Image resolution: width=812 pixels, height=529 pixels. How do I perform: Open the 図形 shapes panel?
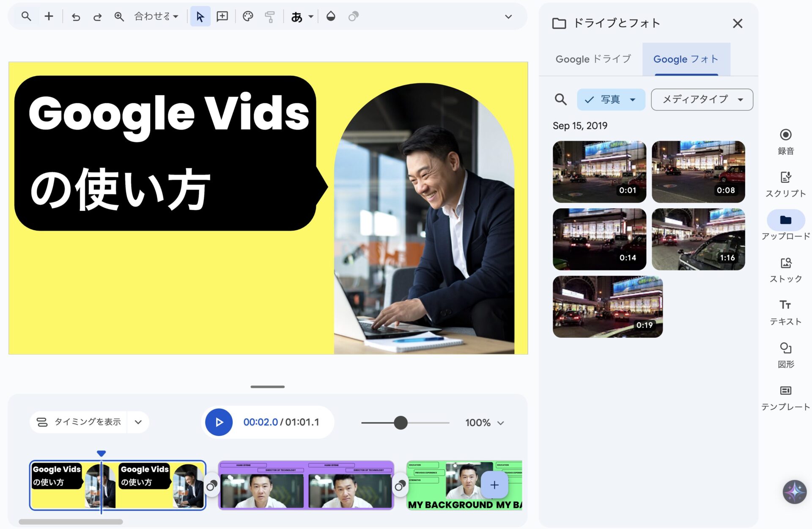click(x=785, y=354)
